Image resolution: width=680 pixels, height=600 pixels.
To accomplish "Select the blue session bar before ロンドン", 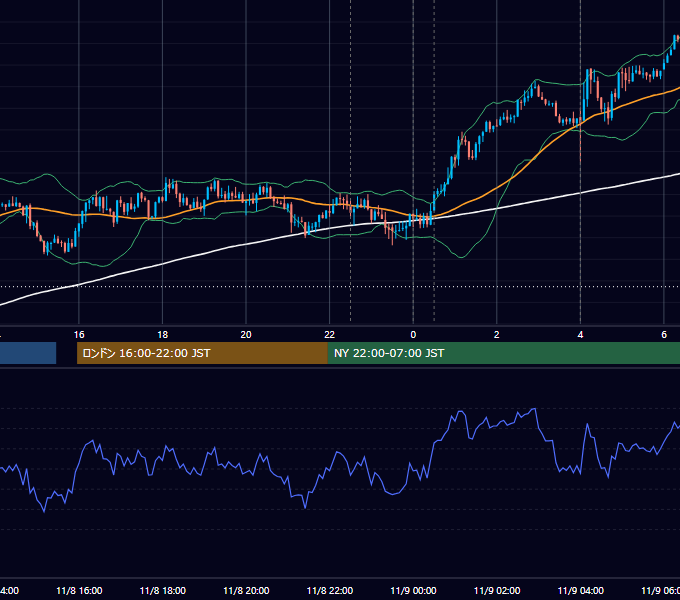I will 28,353.
